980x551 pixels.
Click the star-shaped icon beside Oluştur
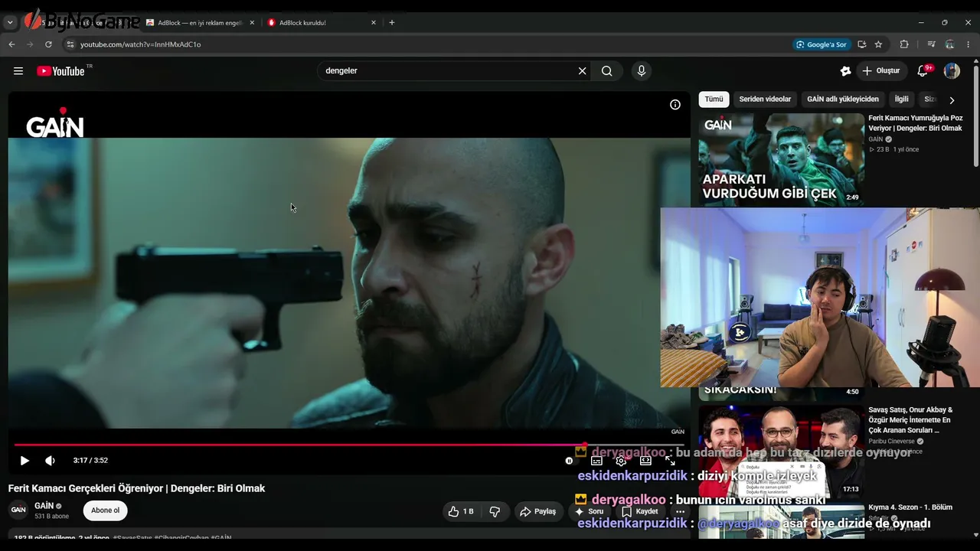point(845,71)
